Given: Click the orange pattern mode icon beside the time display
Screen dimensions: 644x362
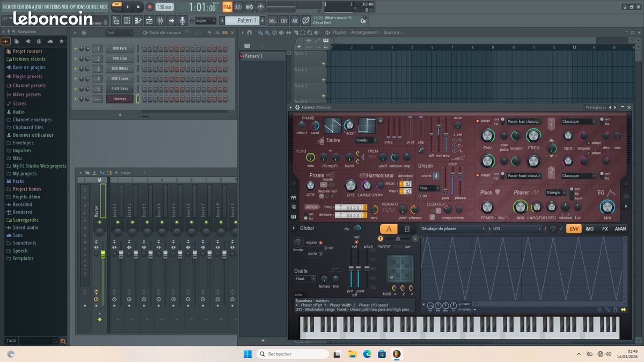Looking at the screenshot, I should [x=228, y=7].
